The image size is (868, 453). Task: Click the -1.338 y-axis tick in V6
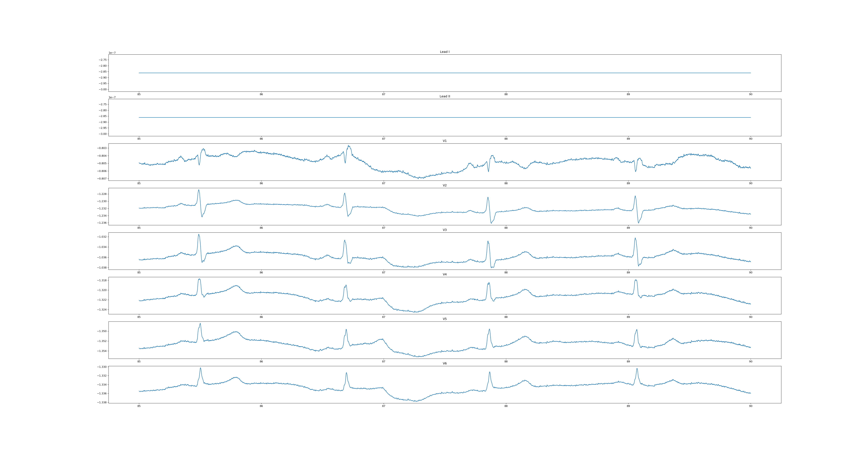pos(102,403)
